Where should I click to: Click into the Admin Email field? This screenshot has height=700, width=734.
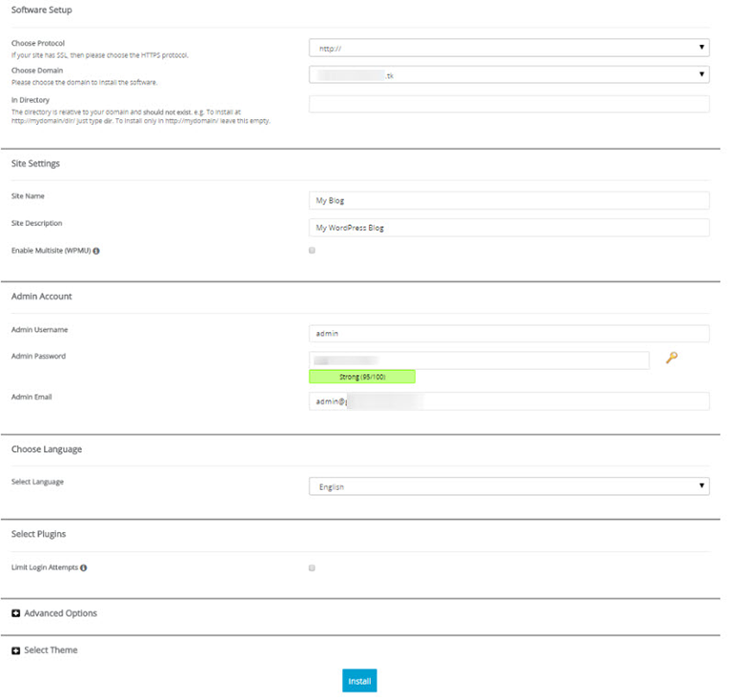click(x=509, y=401)
